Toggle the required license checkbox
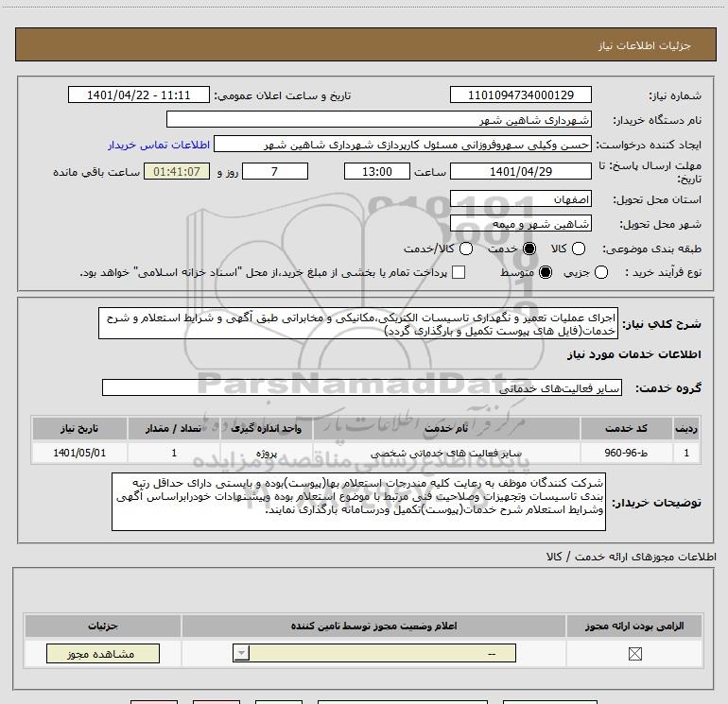 click(x=634, y=654)
